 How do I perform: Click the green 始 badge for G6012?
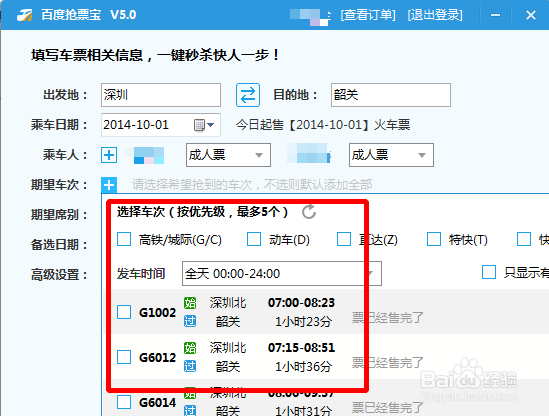point(190,348)
